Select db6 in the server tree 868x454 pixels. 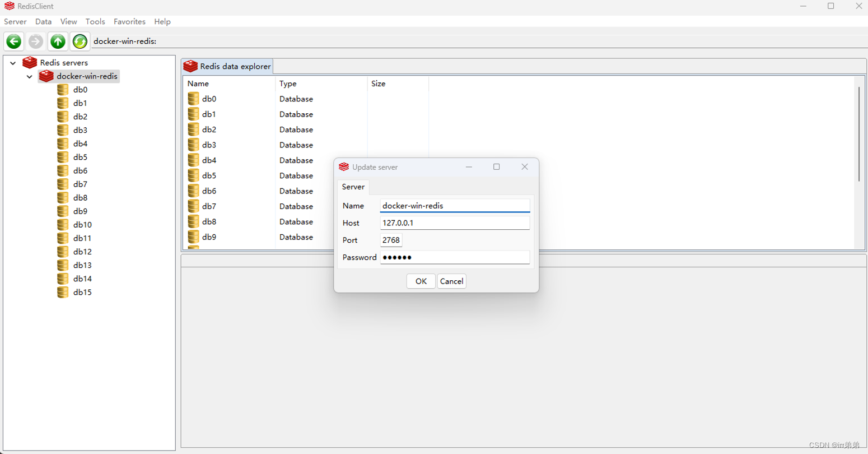(x=80, y=170)
